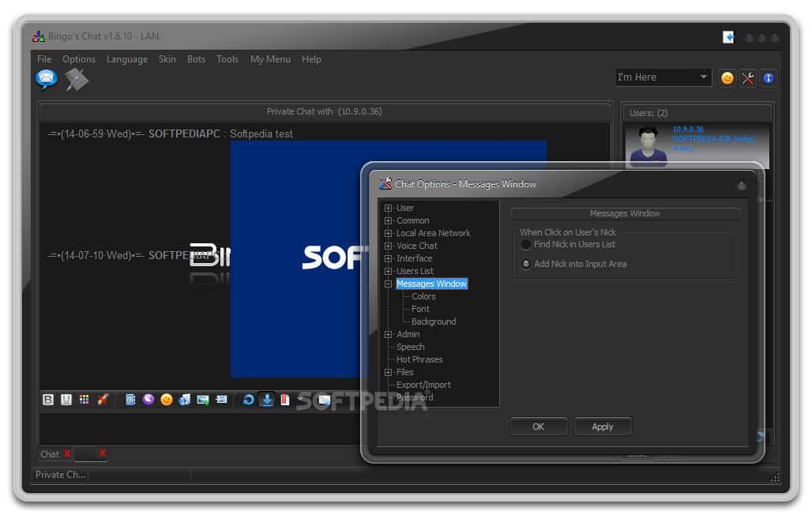Viewport: 812px width, 515px height.
Task: Expand the Local Area Network node
Action: 389,233
